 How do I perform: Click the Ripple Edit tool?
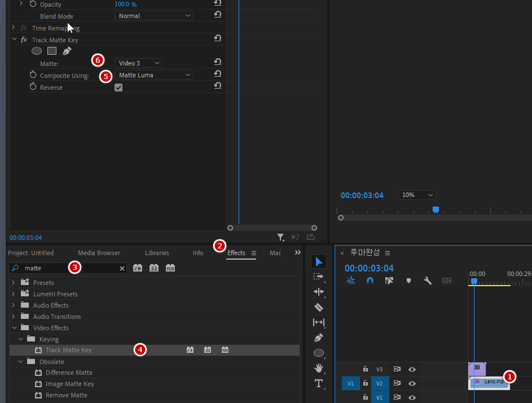pyautogui.click(x=319, y=292)
